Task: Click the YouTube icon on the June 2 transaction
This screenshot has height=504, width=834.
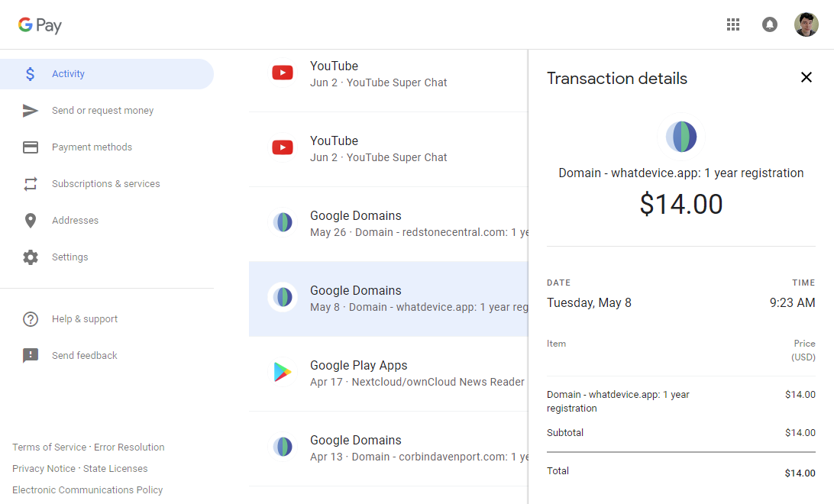Action: tap(283, 73)
